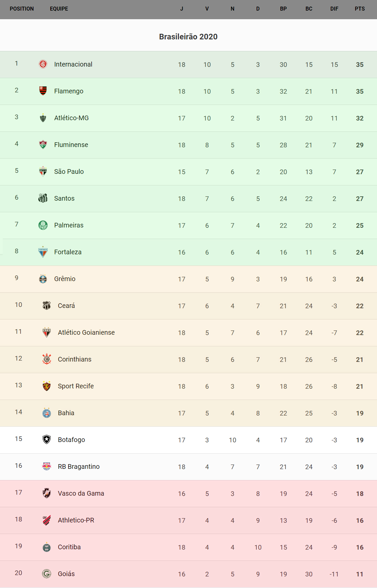The width and height of the screenshot is (377, 588).
Task: Open the Sport Recife team name
Action: point(76,386)
